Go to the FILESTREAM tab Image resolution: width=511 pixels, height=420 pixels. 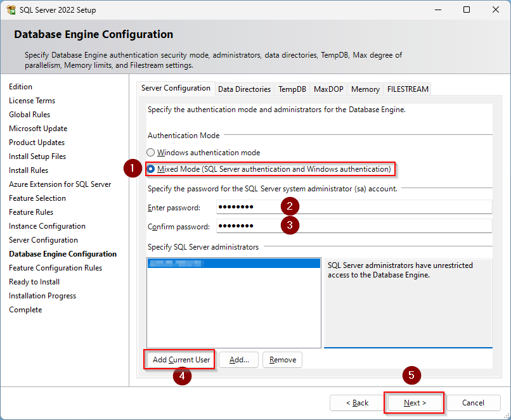pos(408,89)
